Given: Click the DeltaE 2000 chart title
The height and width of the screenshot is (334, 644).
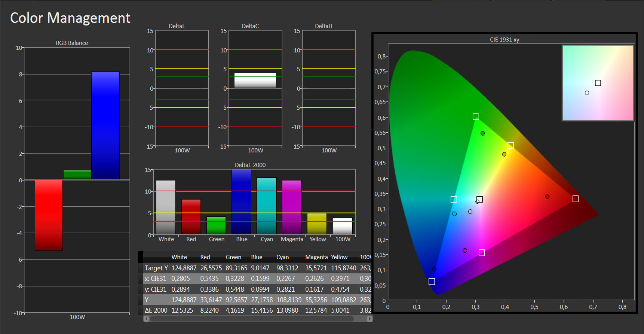Looking at the screenshot, I should (x=250, y=165).
